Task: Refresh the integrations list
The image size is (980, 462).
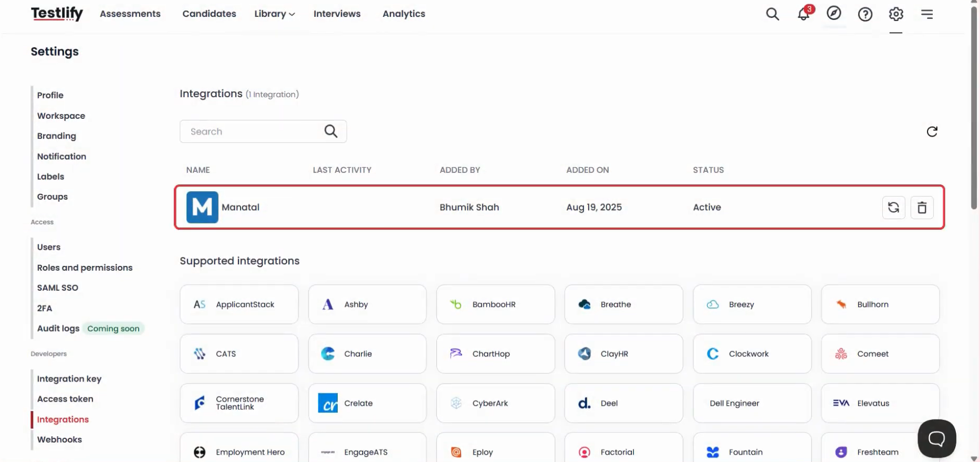Action: click(x=932, y=131)
